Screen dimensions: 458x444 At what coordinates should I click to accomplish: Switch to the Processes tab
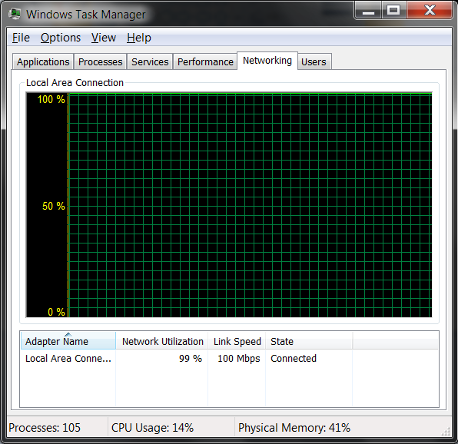[x=100, y=62]
